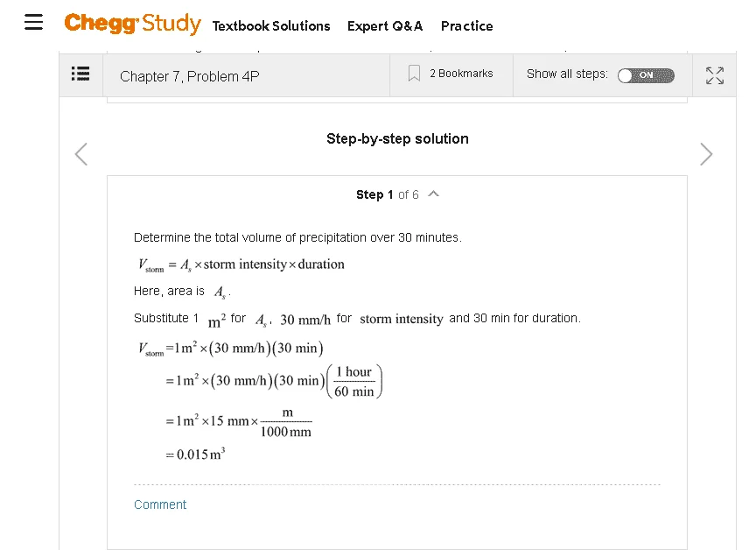Open the chapter list icon
The height and width of the screenshot is (550, 756).
tap(80, 74)
